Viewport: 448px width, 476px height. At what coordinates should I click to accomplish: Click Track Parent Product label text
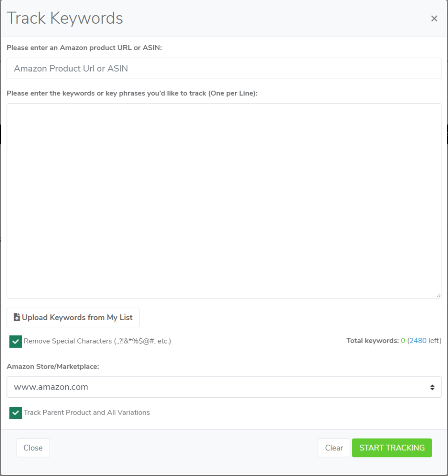pyautogui.click(x=86, y=412)
